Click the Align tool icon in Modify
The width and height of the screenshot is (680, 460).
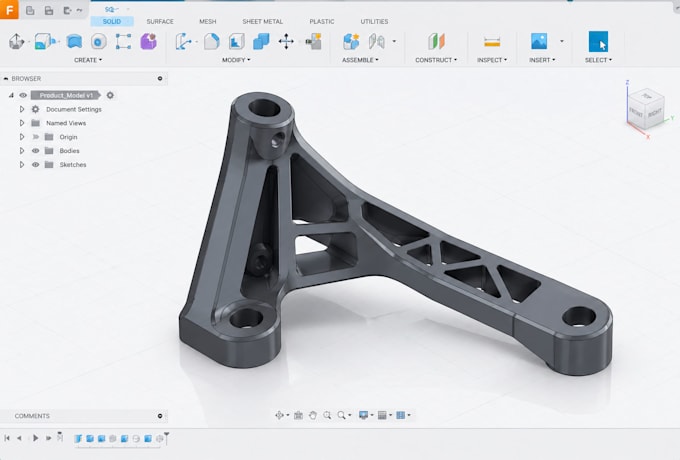[x=314, y=42]
